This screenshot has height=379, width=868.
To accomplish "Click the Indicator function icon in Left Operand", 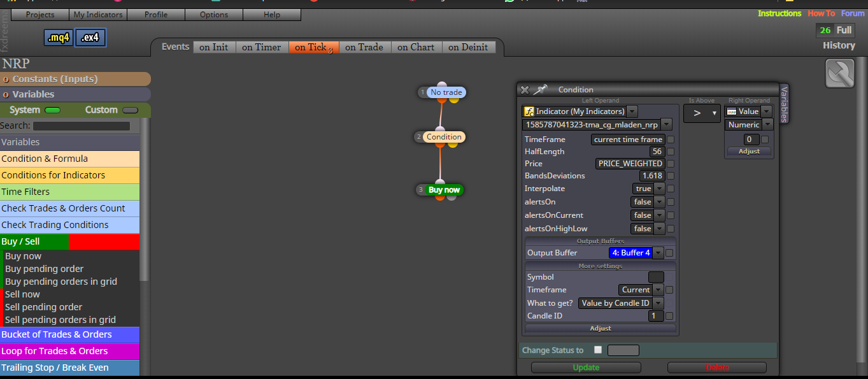I will click(x=529, y=111).
